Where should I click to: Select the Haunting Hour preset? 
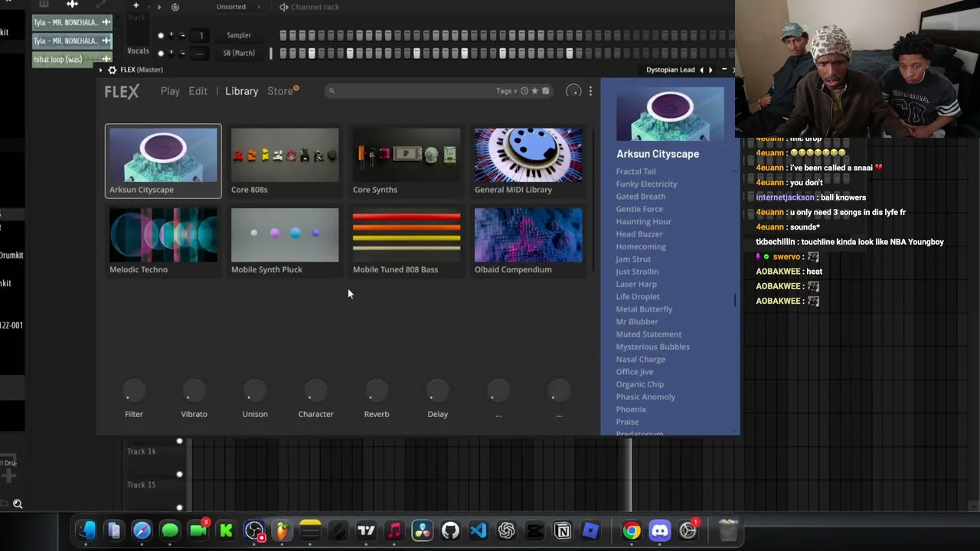[643, 221]
